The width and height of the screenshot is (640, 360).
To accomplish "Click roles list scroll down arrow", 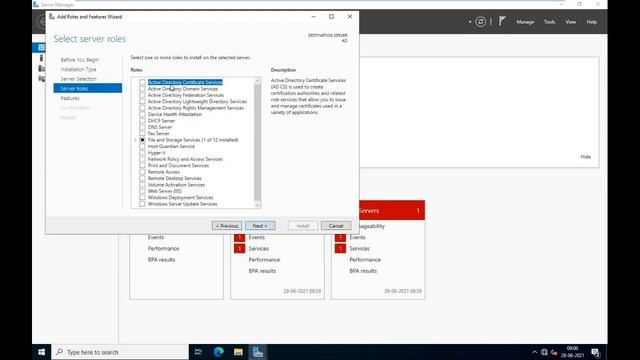I will click(257, 205).
